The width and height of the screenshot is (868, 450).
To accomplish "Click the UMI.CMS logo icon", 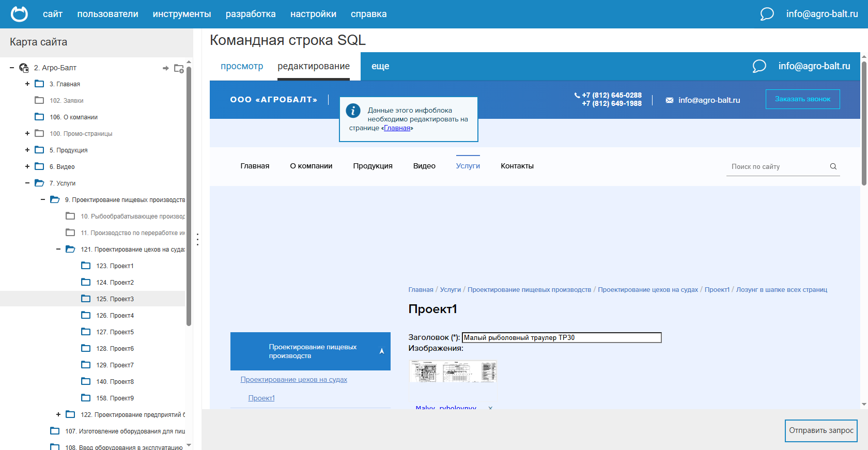I will click(x=20, y=14).
